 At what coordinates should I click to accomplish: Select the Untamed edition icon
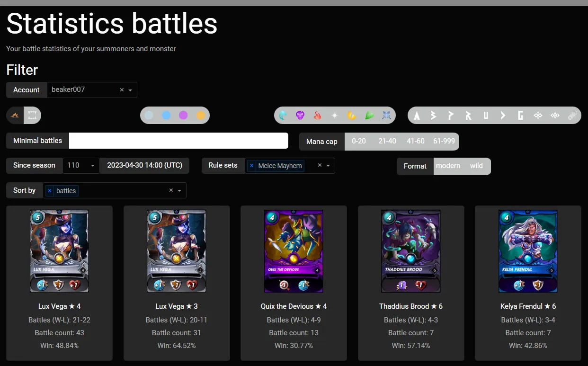(486, 115)
